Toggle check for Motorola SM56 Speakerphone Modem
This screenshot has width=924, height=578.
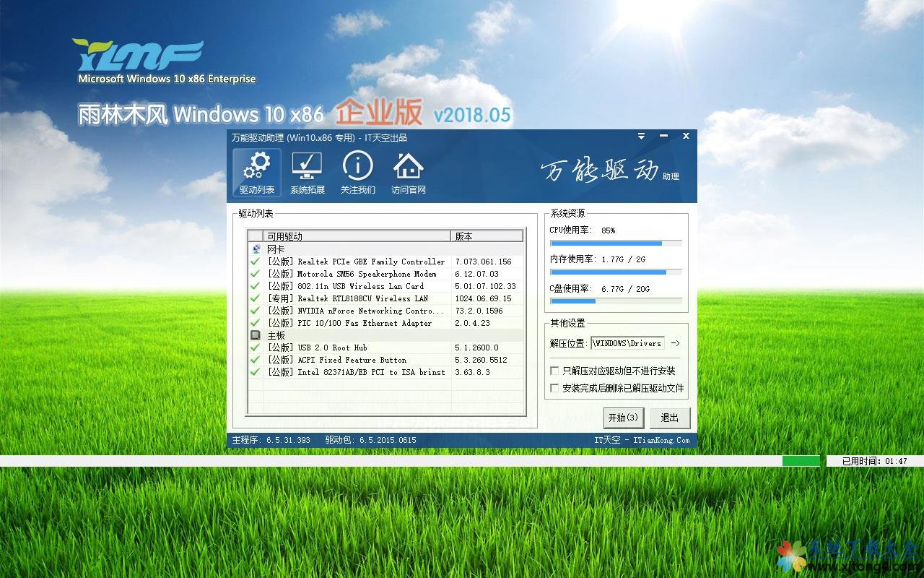(x=255, y=274)
